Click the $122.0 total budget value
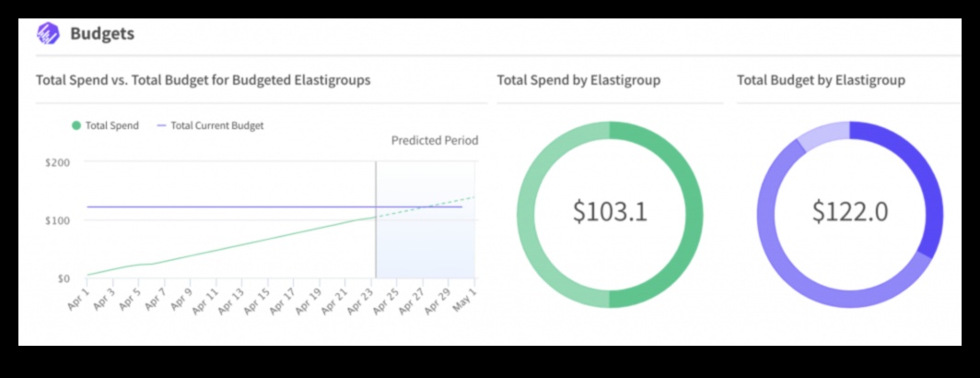 850,212
